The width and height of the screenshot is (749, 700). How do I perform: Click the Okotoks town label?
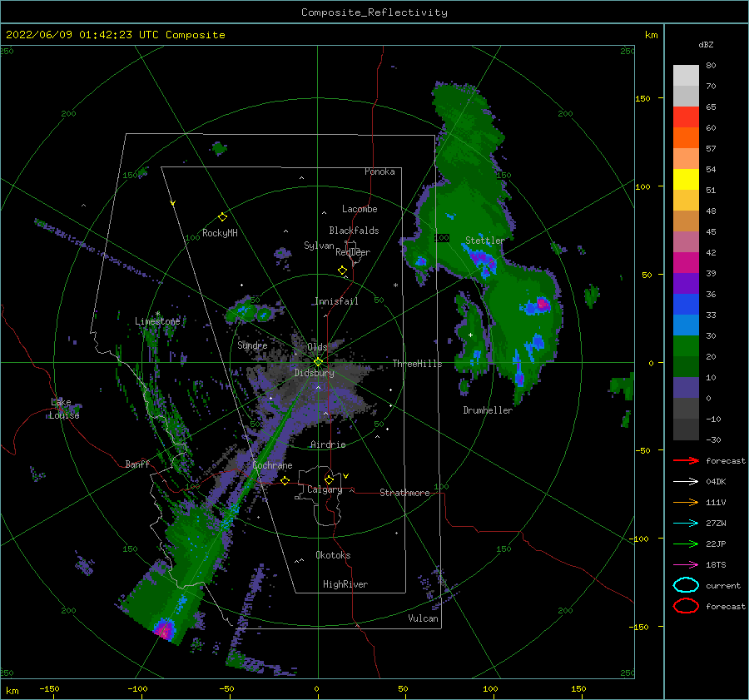pyautogui.click(x=333, y=555)
